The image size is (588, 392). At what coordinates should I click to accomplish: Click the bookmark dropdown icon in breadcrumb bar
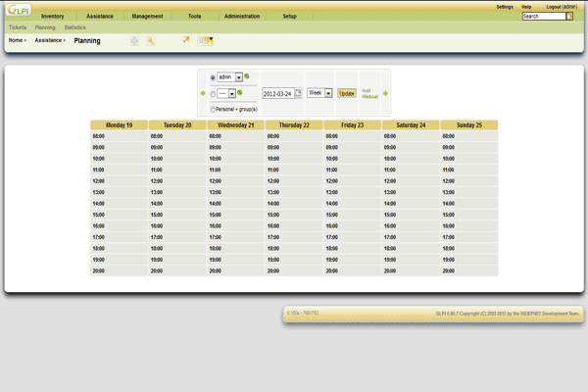[206, 41]
